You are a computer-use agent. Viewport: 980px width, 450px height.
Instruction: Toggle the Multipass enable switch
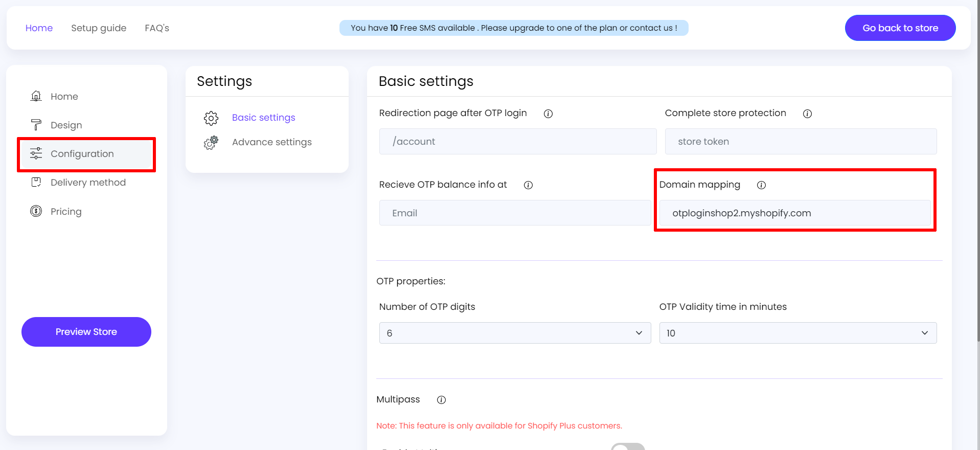(628, 447)
